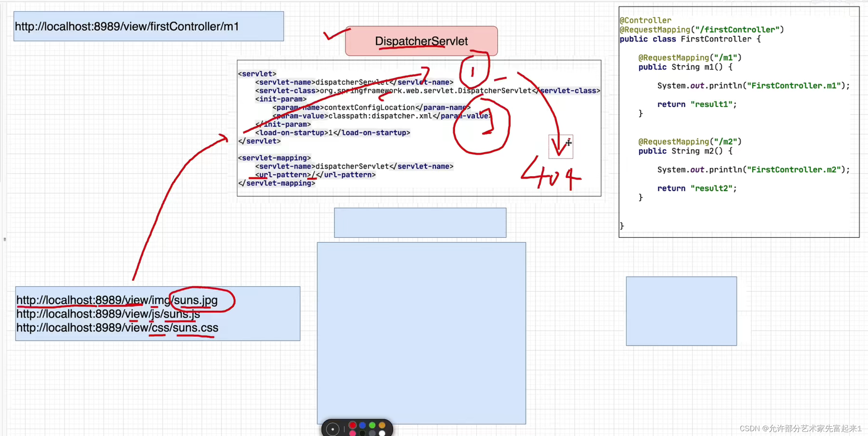Click the DispatcherServlet pink box
Viewport: 868px width, 436px height.
(x=421, y=41)
